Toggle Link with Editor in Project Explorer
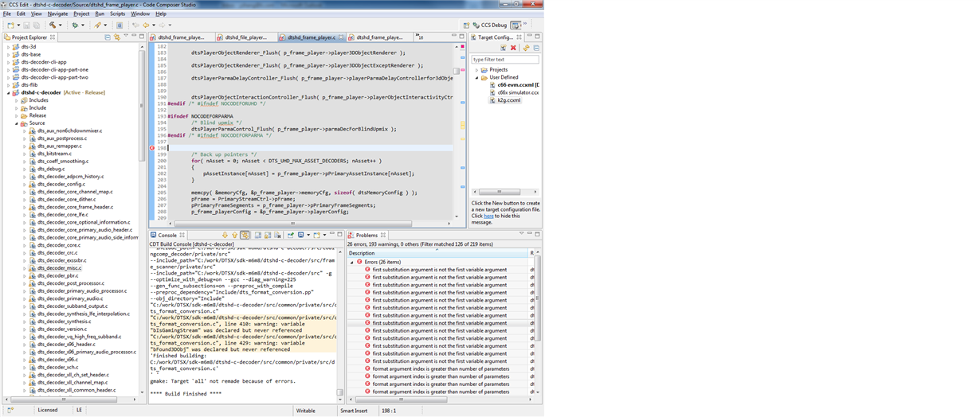This screenshot has height=417, width=980. click(117, 37)
